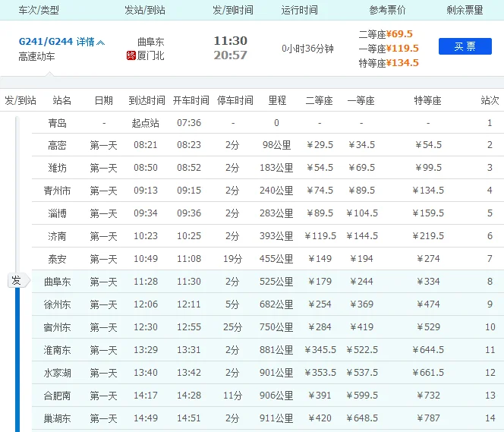Screen dimensions: 504x432
Task: Click ¥29.5 second class fare for 高密
Action: (320, 145)
